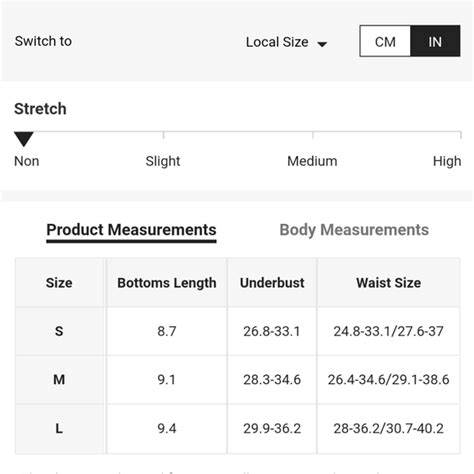The image size is (474, 474).
Task: Click the black Stretch indicator triangle
Action: 24,138
